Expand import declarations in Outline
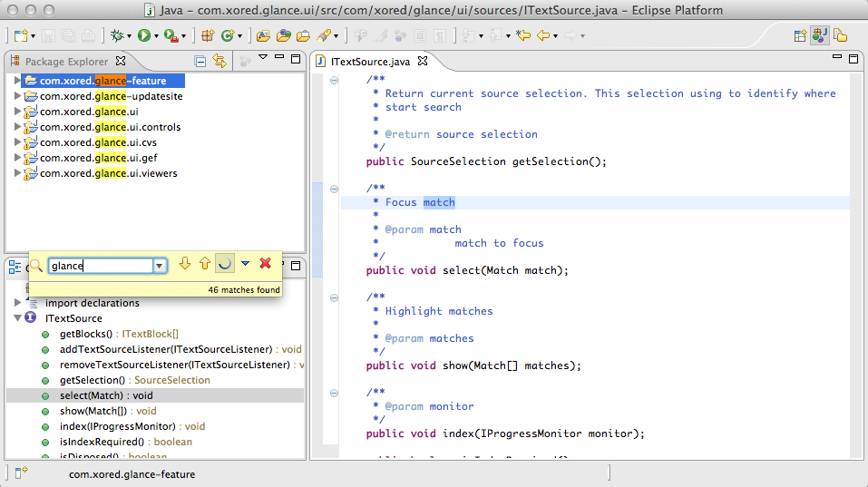This screenshot has width=868, height=487. pyautogui.click(x=17, y=302)
